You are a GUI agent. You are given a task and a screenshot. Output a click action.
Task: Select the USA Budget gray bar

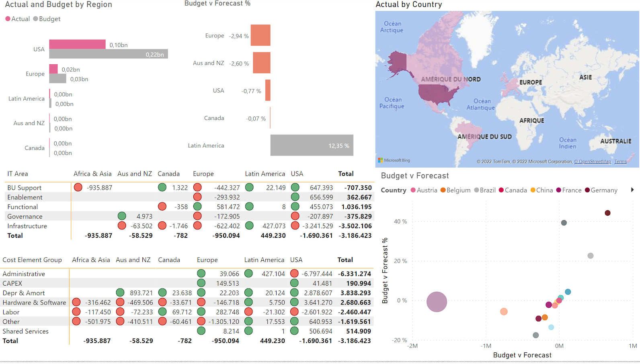coord(109,54)
